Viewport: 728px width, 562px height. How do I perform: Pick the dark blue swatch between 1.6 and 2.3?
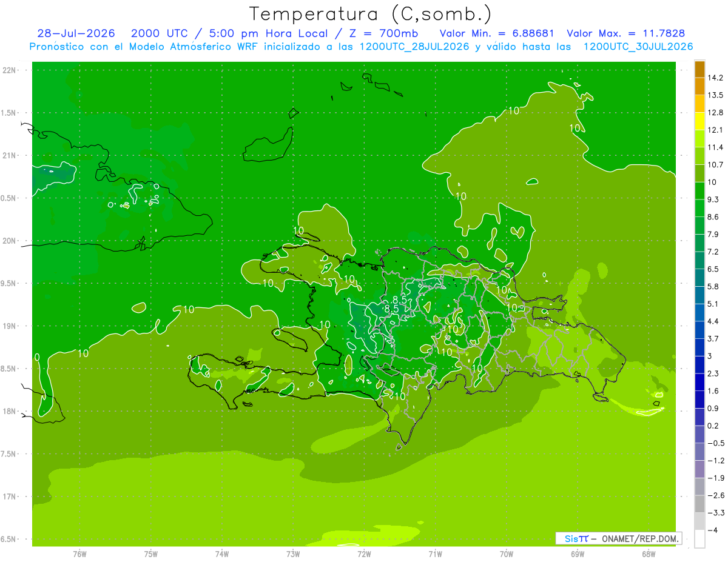coord(700,382)
